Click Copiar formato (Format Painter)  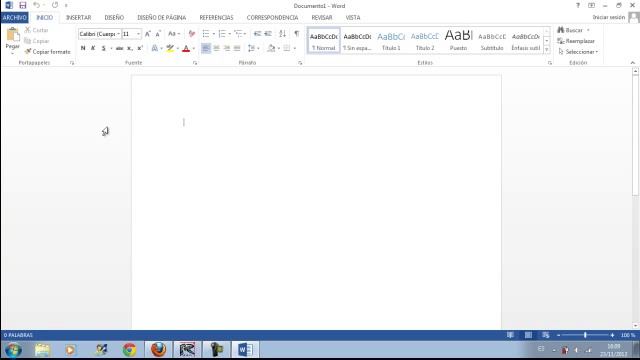coord(47,52)
